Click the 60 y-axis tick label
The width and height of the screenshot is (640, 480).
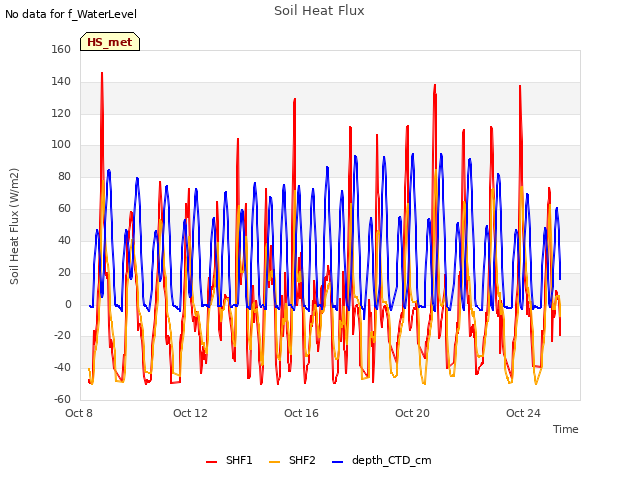click(x=64, y=208)
